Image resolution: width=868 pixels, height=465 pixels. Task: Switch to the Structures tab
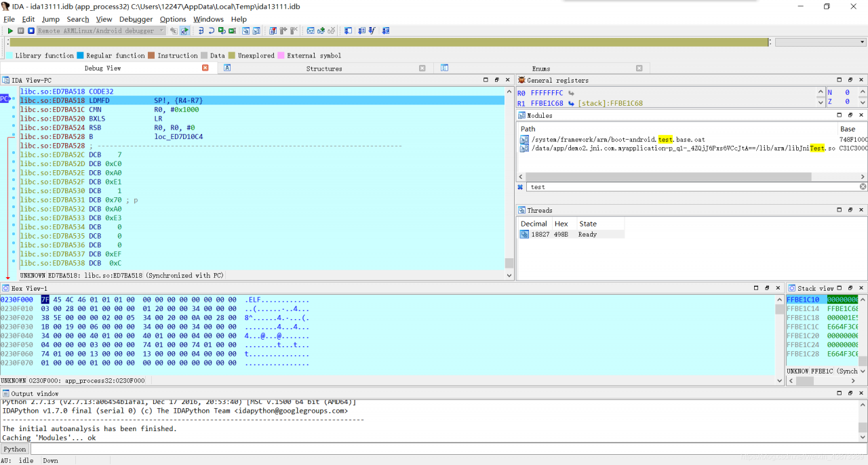pos(324,68)
